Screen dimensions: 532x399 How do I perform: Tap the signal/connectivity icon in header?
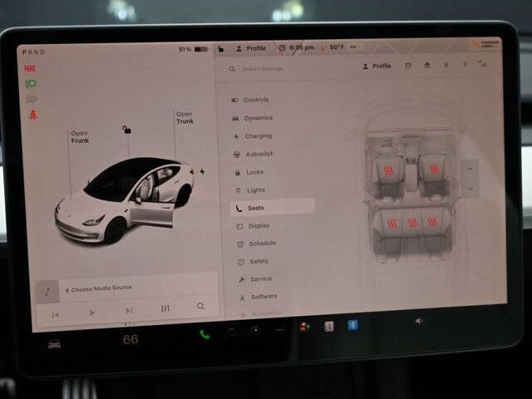[482, 63]
